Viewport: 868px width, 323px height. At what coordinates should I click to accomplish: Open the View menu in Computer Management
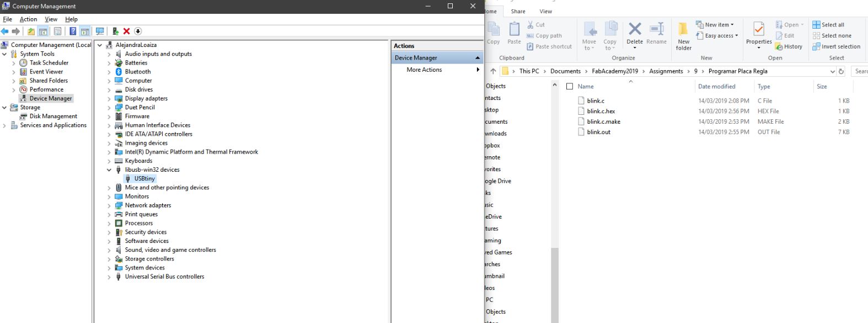click(x=51, y=19)
